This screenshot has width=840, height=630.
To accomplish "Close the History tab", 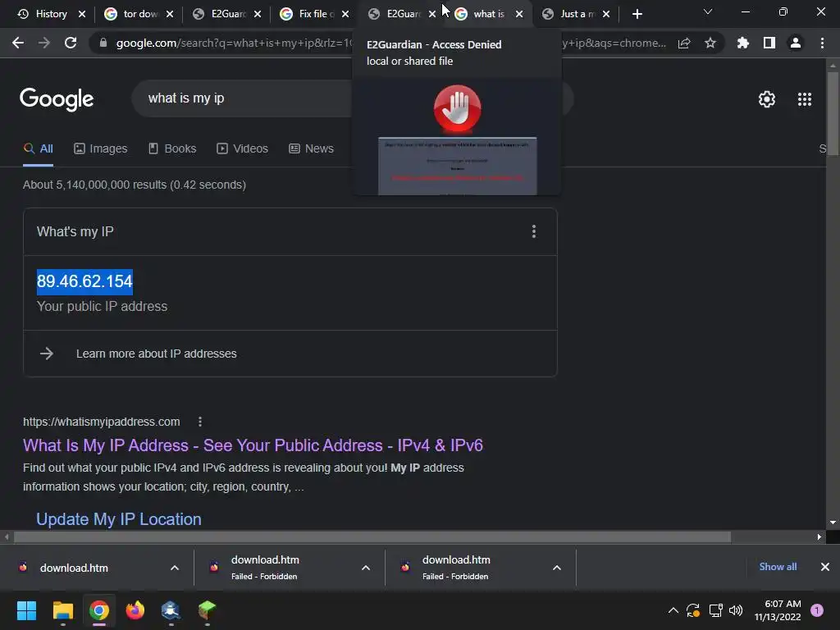I will (82, 14).
